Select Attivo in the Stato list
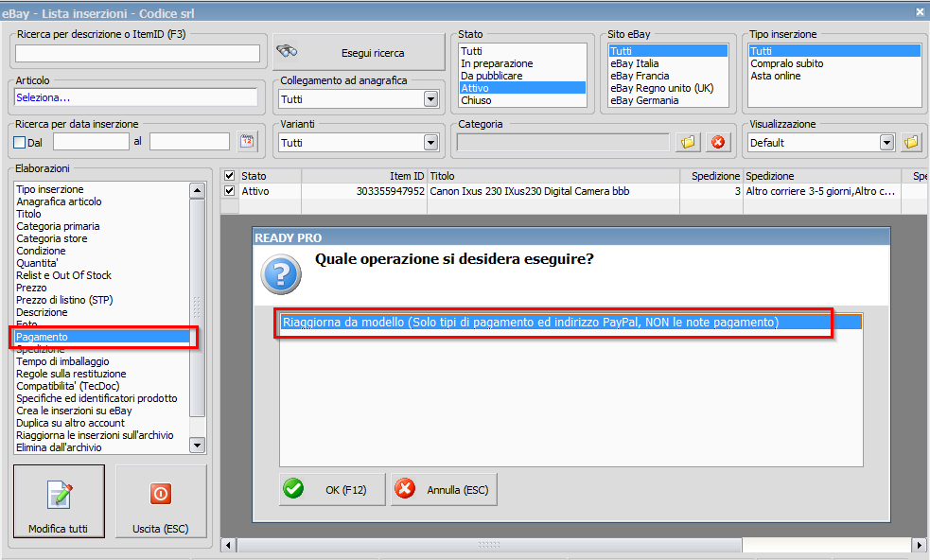 522,88
